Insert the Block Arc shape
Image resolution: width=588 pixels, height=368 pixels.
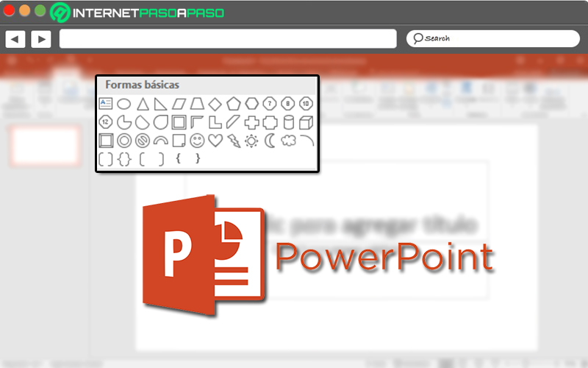click(160, 141)
